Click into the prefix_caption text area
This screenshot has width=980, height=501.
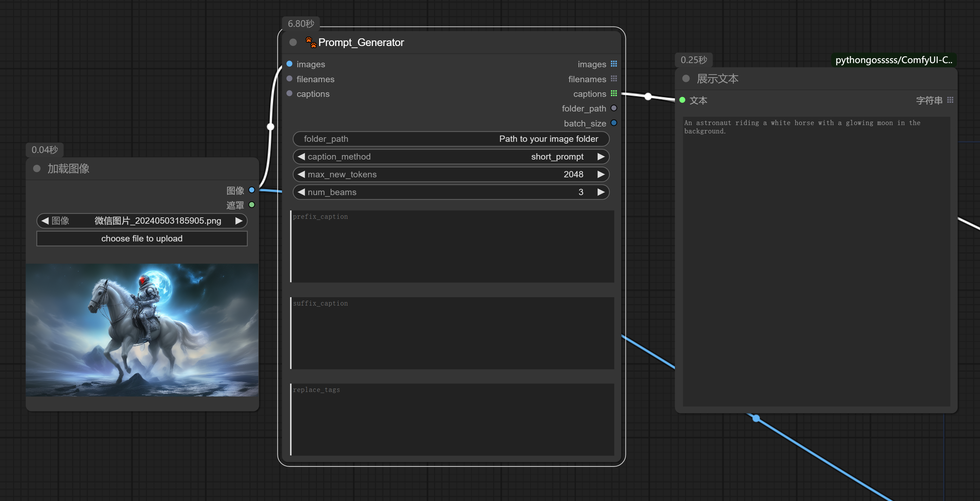[452, 246]
